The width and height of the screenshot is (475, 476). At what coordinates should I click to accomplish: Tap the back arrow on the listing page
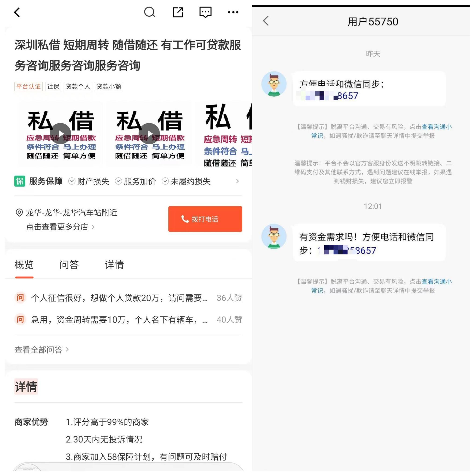point(17,12)
